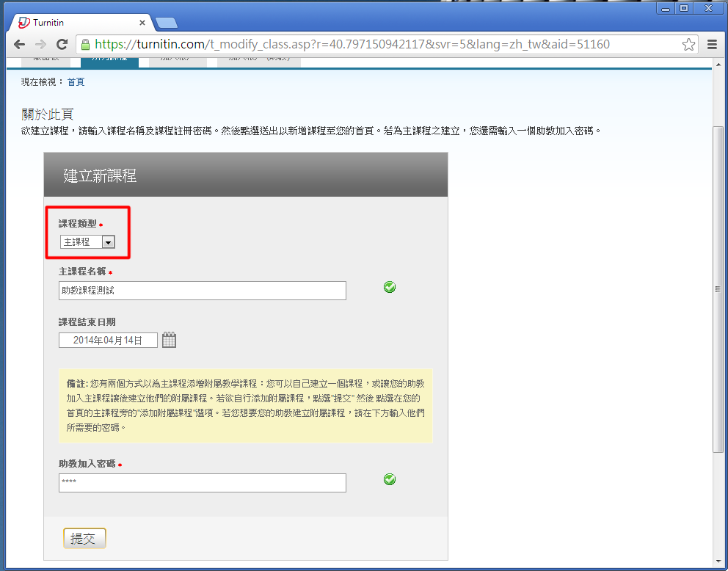Click the 課程結束日期 date field
This screenshot has width=728, height=571.
108,340
